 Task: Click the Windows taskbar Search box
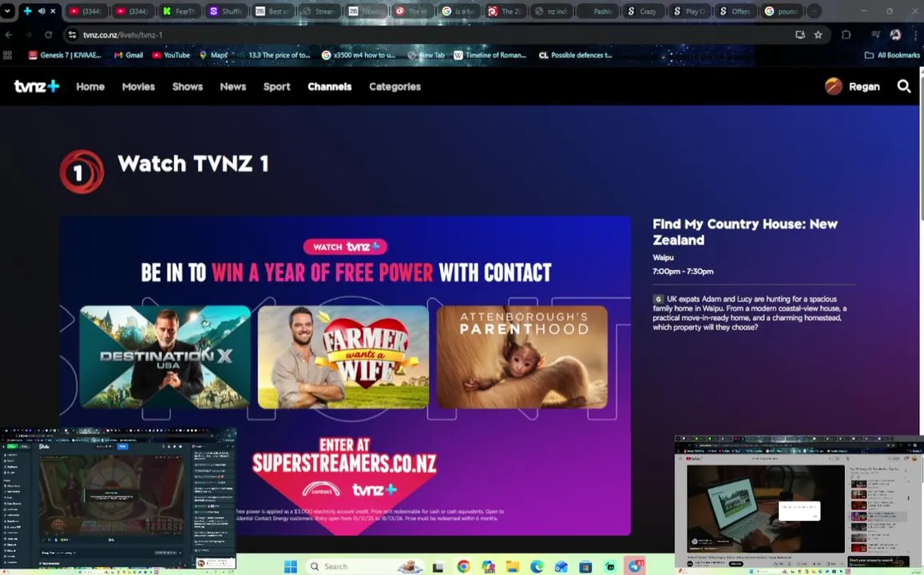pyautogui.click(x=365, y=567)
